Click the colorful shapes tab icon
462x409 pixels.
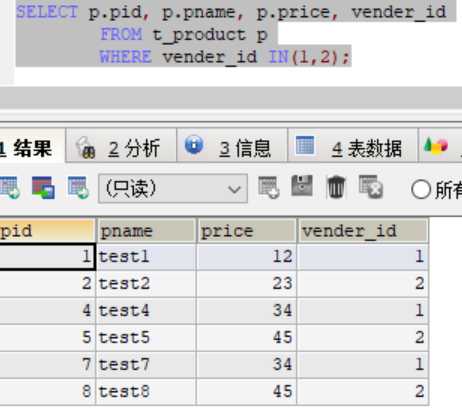(x=435, y=147)
